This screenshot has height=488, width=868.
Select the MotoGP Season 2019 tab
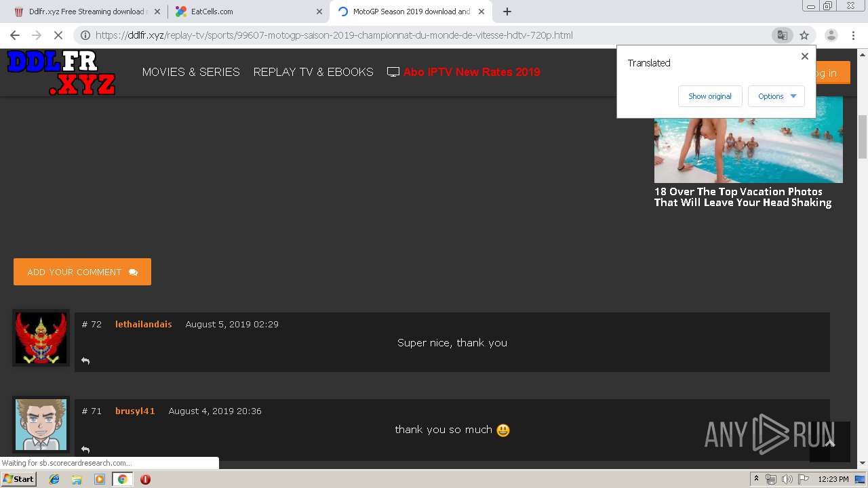[x=411, y=12]
